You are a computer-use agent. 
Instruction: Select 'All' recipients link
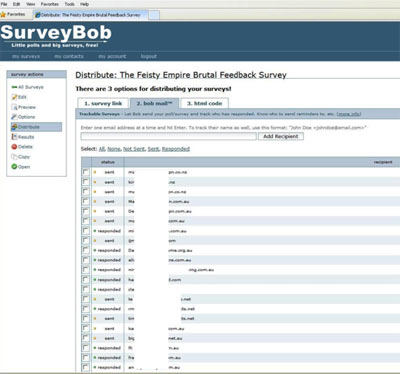[102, 149]
